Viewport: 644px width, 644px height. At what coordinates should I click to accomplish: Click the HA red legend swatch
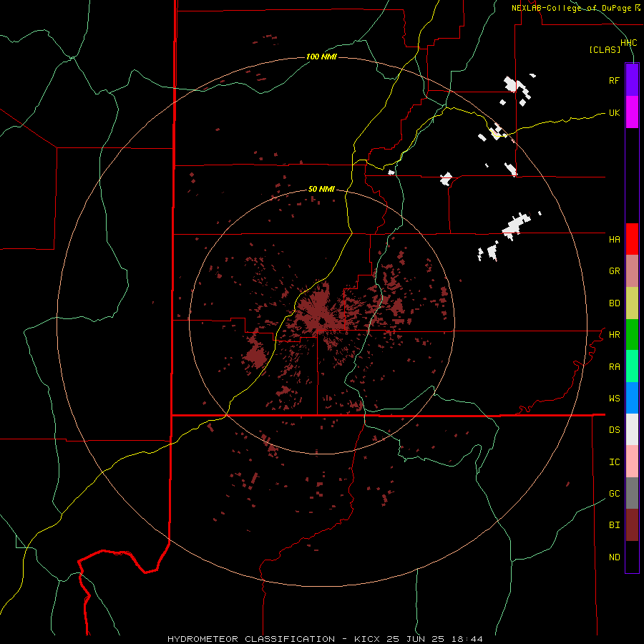pyautogui.click(x=632, y=239)
